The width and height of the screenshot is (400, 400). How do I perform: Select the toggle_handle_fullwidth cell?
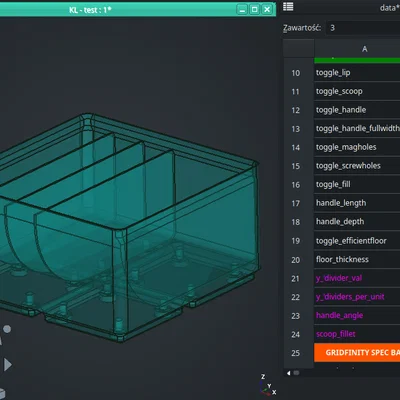coord(357,129)
